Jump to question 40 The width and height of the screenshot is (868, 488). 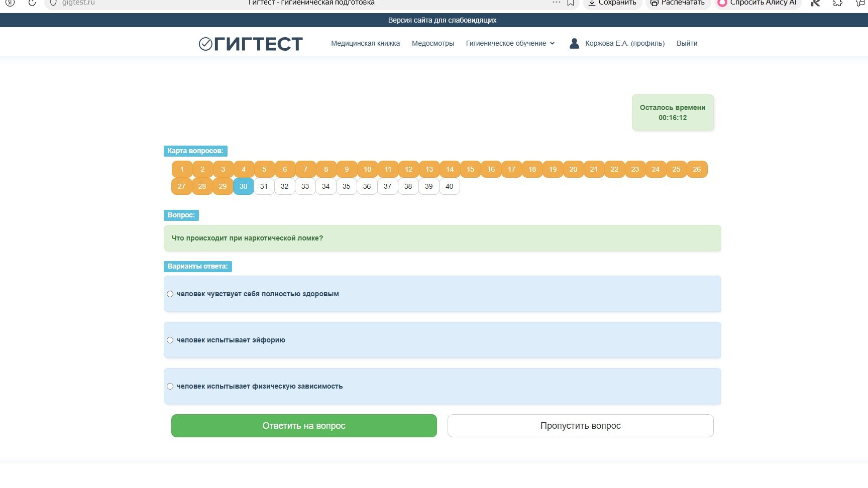(449, 186)
